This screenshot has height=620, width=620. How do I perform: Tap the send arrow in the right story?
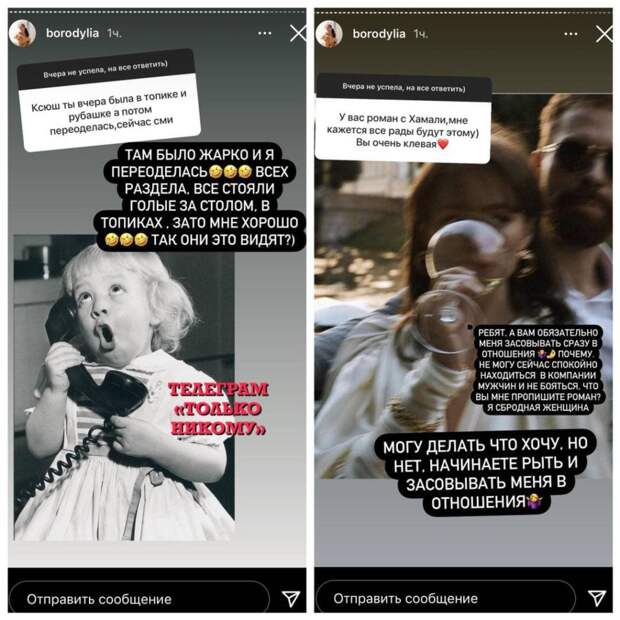[597, 598]
